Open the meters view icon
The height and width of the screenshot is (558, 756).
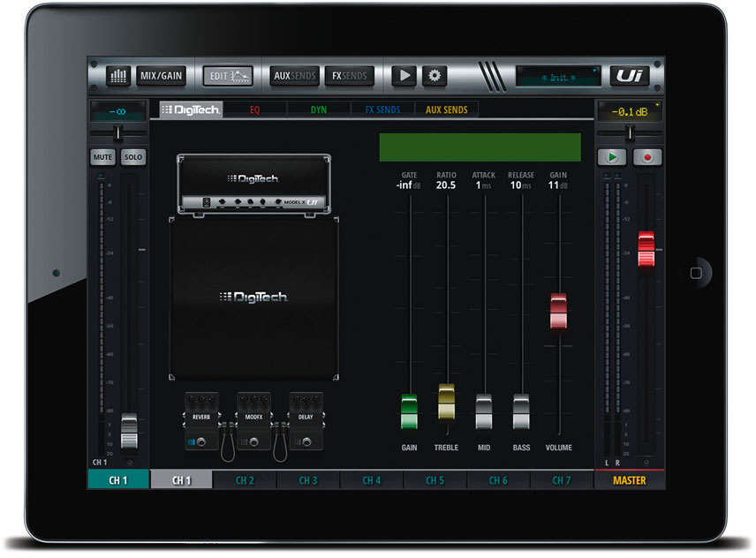(x=117, y=76)
